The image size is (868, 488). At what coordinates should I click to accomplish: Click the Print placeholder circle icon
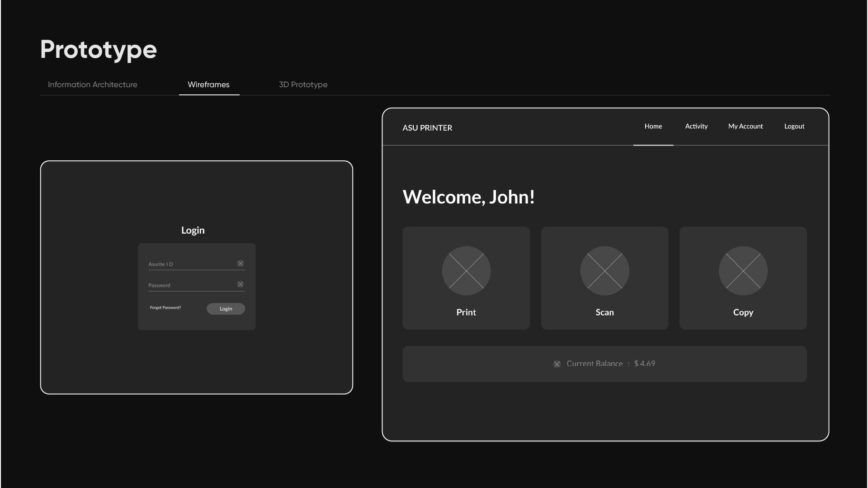point(466,271)
